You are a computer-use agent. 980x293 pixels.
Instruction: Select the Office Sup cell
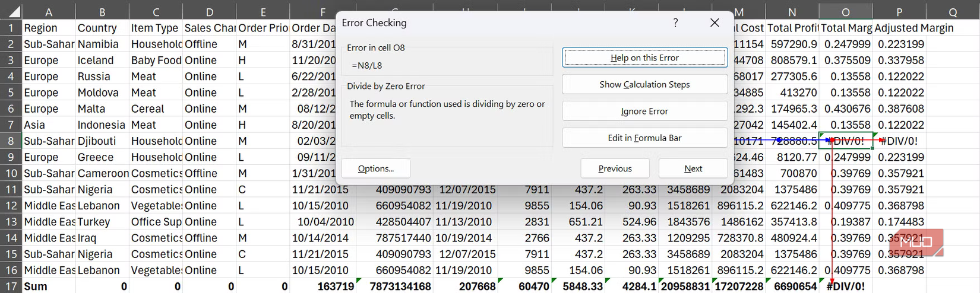click(x=156, y=222)
